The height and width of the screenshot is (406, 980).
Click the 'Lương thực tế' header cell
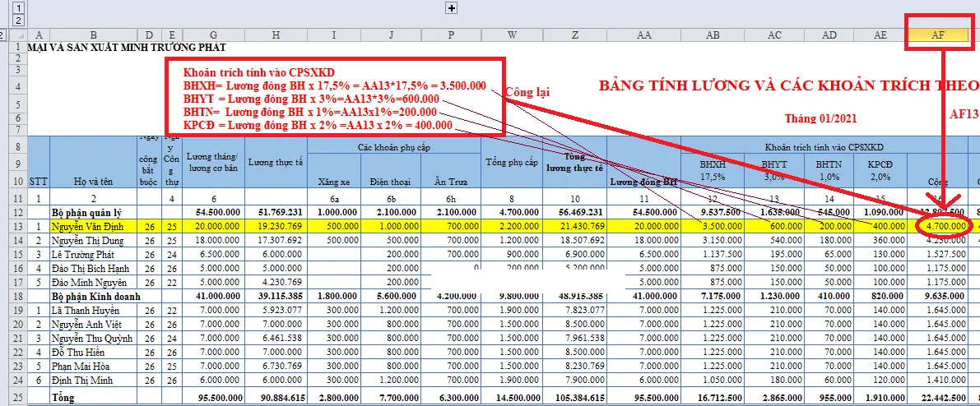coord(276,162)
